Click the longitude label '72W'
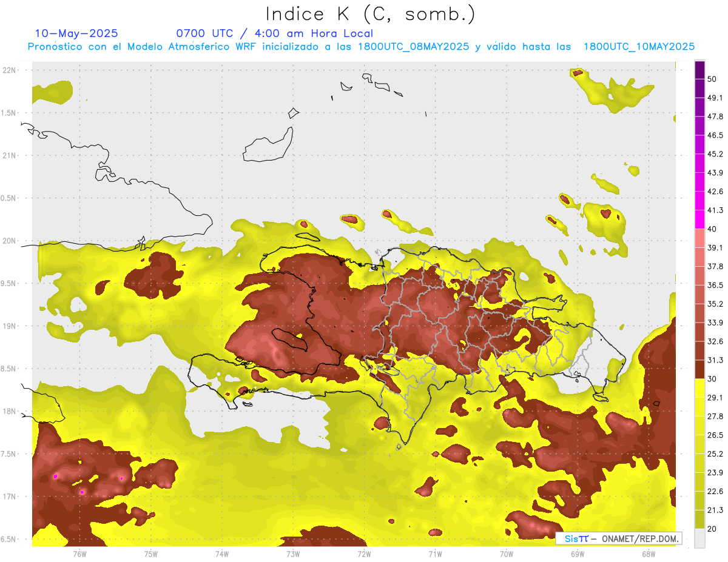The height and width of the screenshot is (562, 728). pyautogui.click(x=364, y=554)
